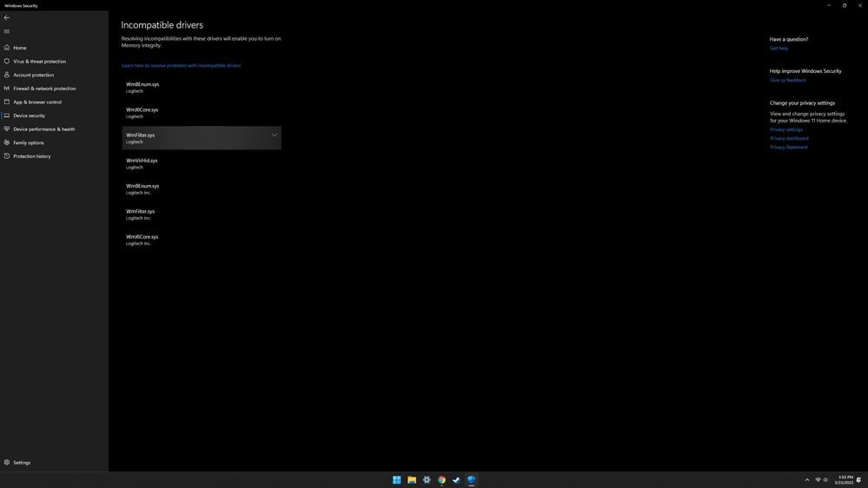Open Virus & threat protection shield
Screen dimensions: 868x488
(54, 62)
